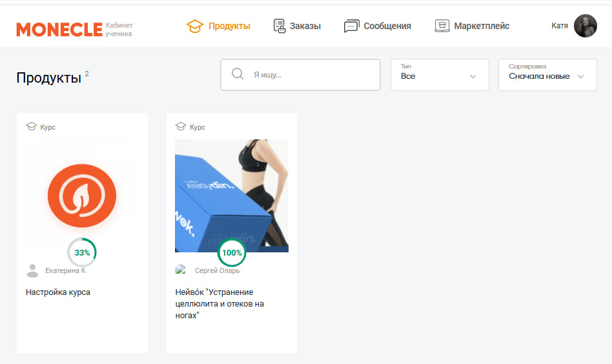
Task: Click the graduation cap Products icon
Action: (194, 26)
